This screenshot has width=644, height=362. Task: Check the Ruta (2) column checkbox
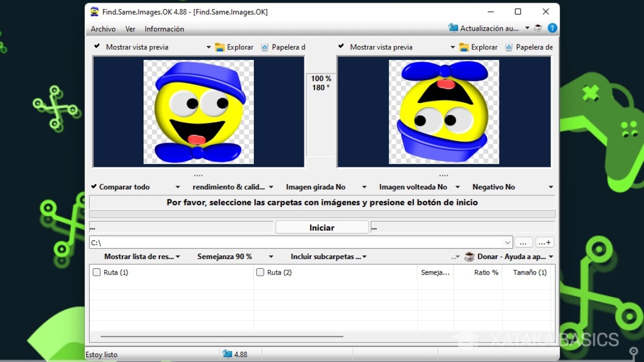coord(260,272)
